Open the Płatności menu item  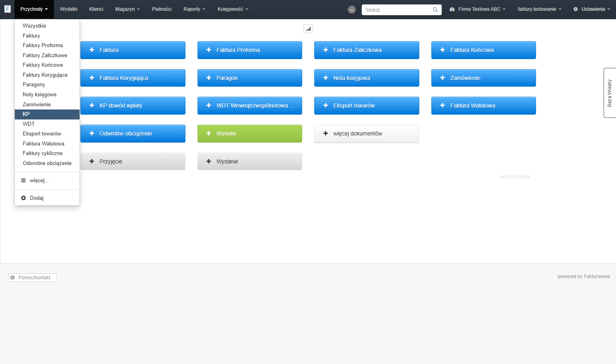click(161, 9)
